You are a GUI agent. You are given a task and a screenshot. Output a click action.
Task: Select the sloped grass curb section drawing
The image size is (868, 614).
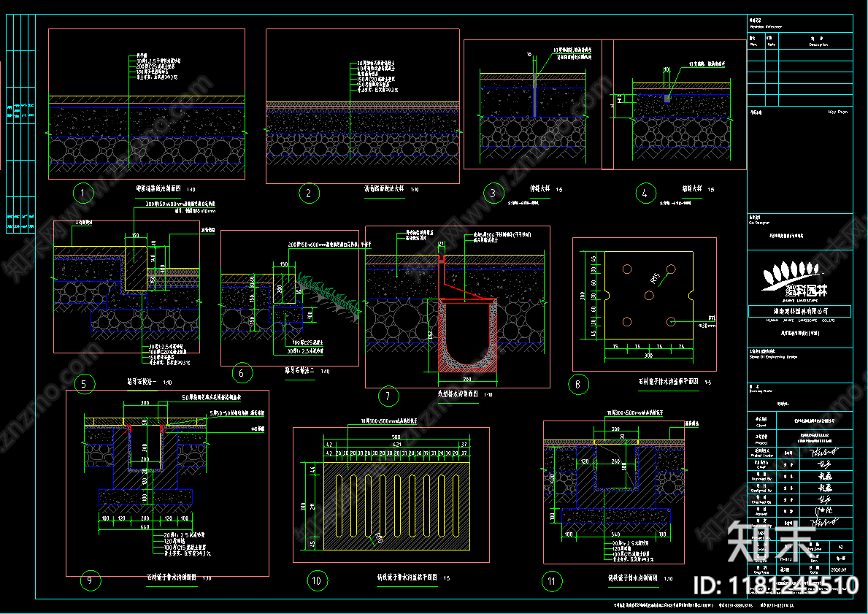pos(290,298)
